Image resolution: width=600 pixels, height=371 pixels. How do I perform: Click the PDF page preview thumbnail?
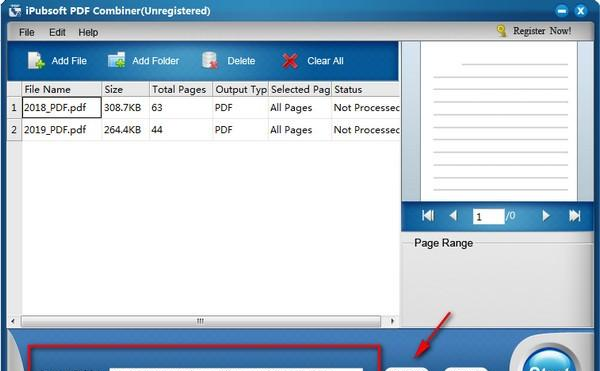pos(499,121)
